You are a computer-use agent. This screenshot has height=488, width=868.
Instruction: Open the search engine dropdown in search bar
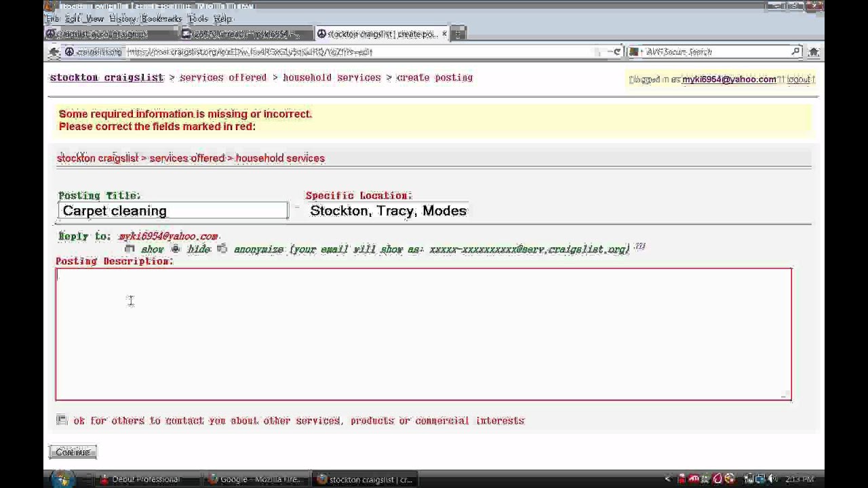tap(635, 52)
